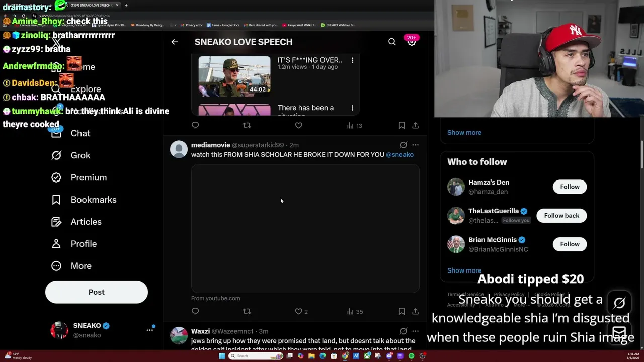644x362 pixels.
Task: Open search in the SNEAKO LOVE SPEECH header
Action: point(392,42)
